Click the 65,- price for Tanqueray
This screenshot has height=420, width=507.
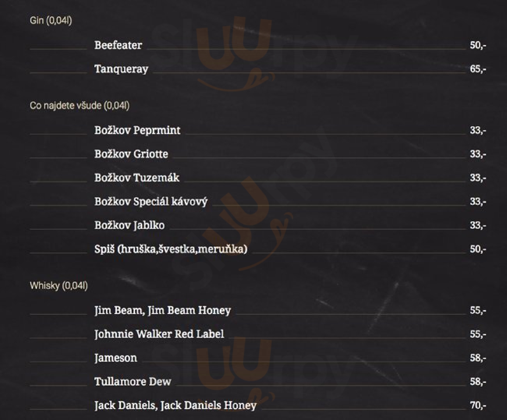point(478,69)
